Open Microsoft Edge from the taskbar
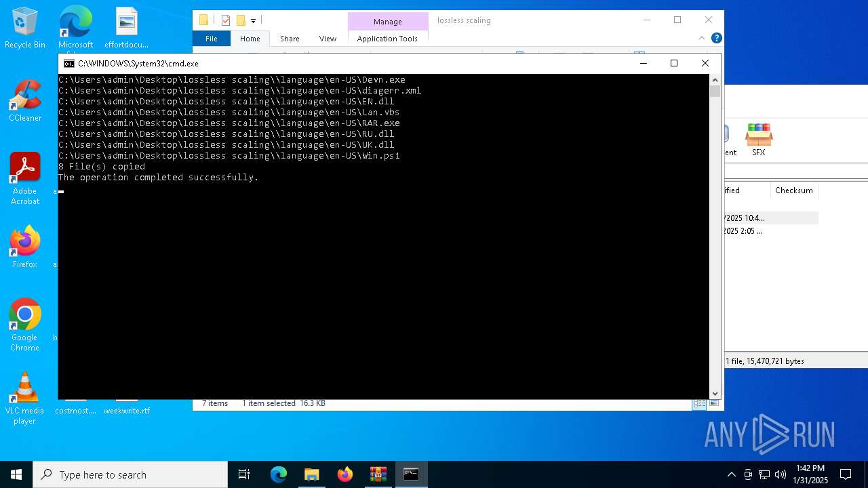 coord(279,474)
